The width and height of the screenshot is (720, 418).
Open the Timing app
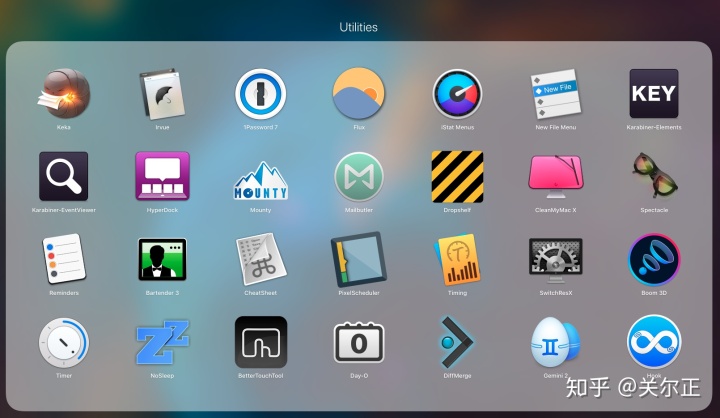point(457,259)
